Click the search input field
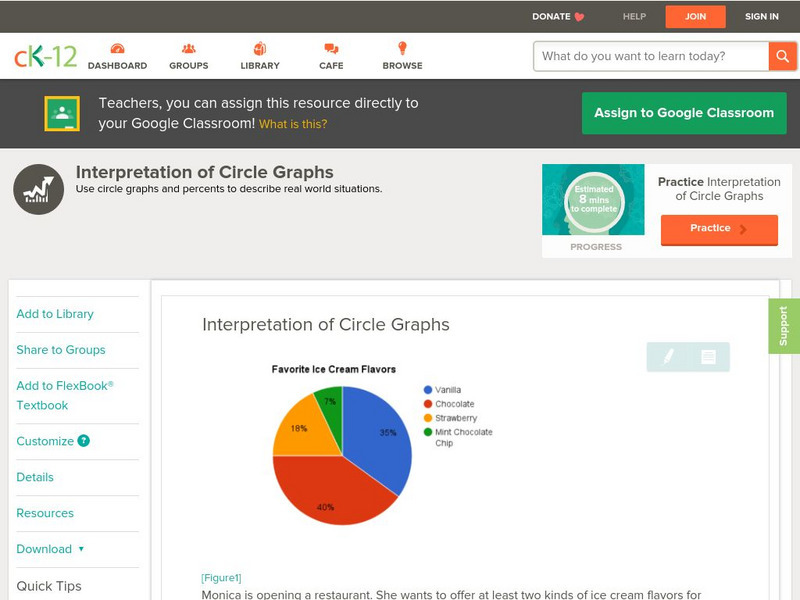Image resolution: width=800 pixels, height=600 pixels. tap(651, 56)
